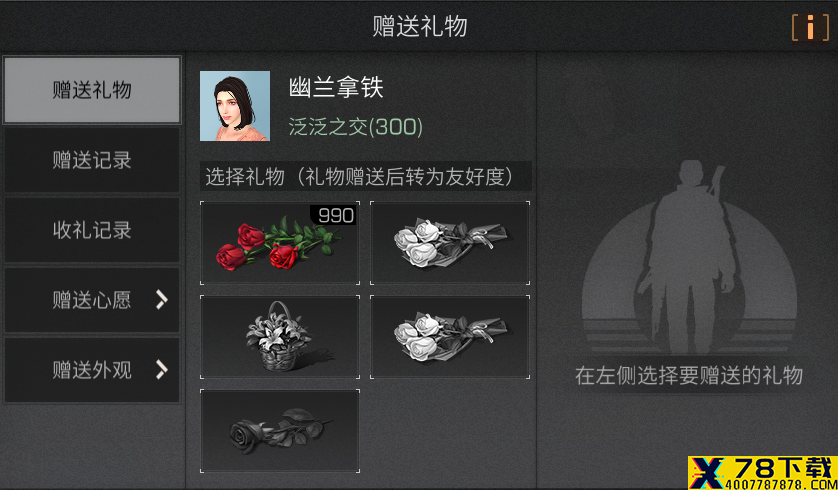Select the white rose bouquet beside lily basket
This screenshot has height=490, width=838.
(450, 337)
